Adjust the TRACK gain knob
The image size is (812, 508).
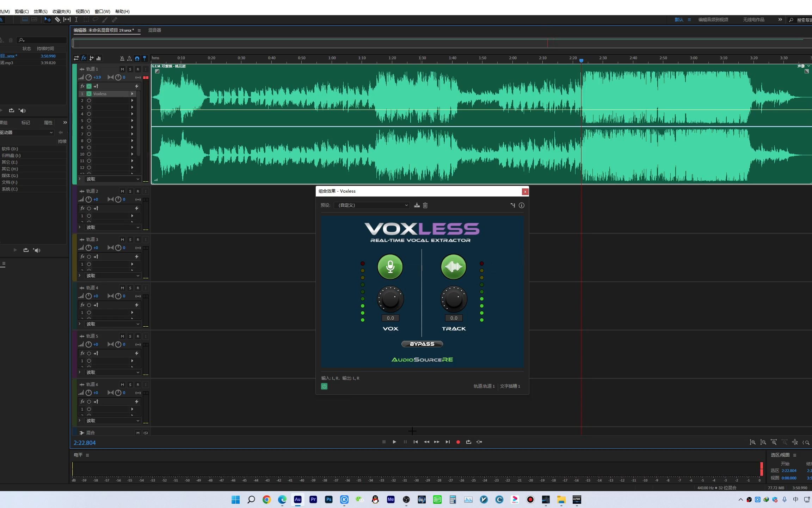coord(454,299)
